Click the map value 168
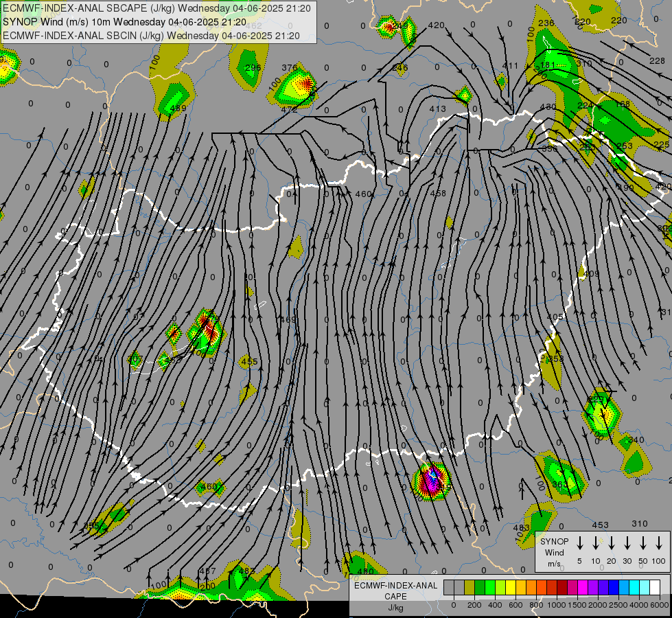The height and width of the screenshot is (618, 672). (623, 104)
